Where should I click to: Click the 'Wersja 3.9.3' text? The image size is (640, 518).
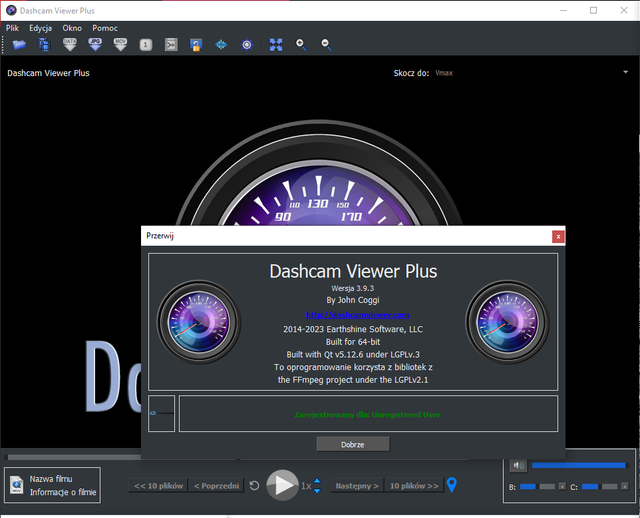353,288
